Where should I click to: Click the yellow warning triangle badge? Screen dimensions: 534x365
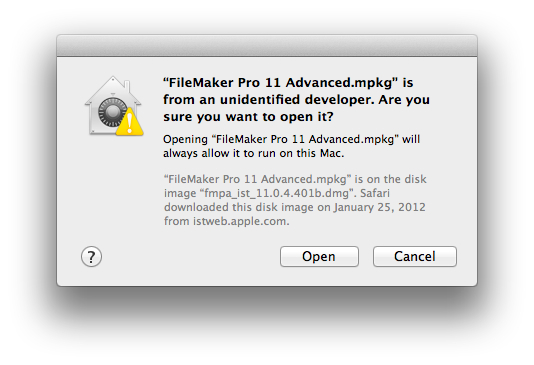coord(129,122)
